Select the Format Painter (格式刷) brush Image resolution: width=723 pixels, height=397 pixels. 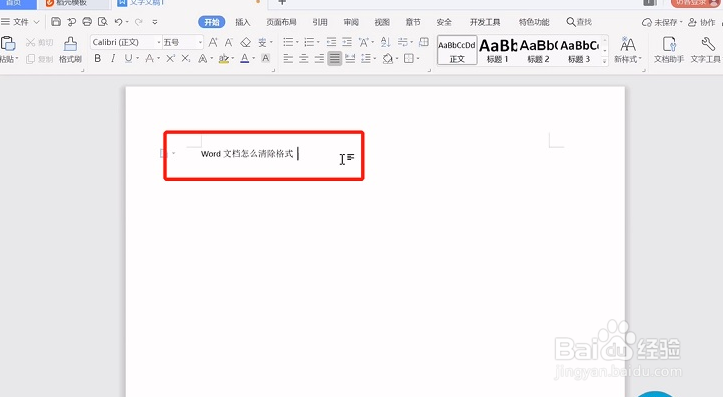71,44
